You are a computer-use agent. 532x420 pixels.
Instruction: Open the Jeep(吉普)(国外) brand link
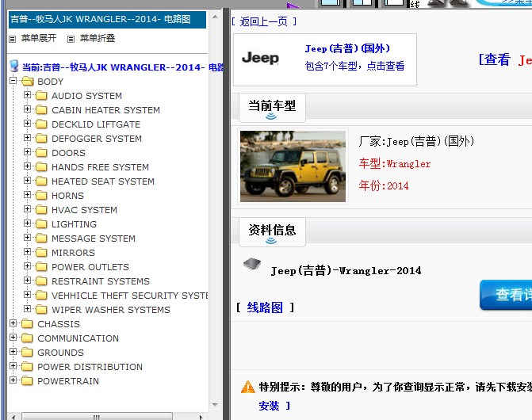click(x=347, y=48)
